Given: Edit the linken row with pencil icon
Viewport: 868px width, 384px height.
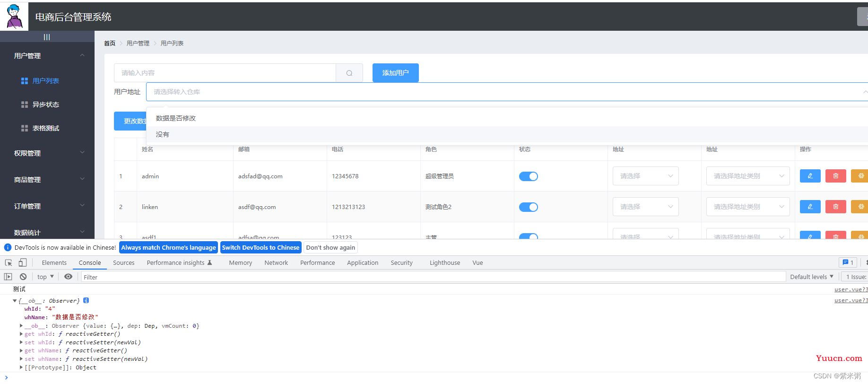Looking at the screenshot, I should pyautogui.click(x=810, y=207).
